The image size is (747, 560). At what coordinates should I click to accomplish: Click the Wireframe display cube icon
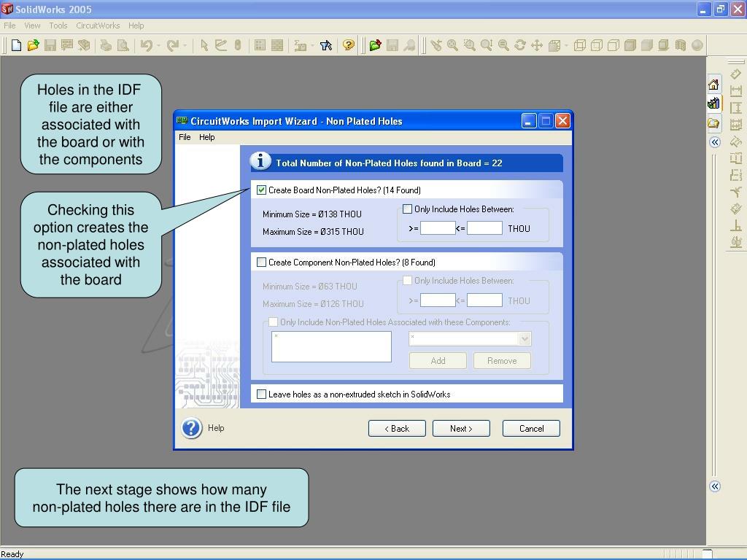[x=580, y=45]
